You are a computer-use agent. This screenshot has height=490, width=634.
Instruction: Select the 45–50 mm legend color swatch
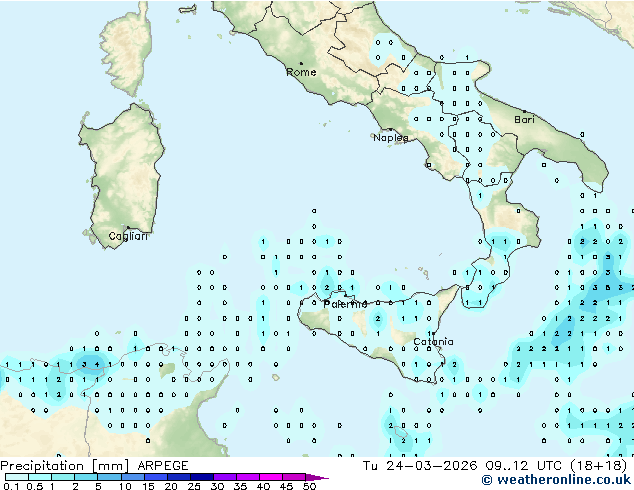[x=294, y=477]
